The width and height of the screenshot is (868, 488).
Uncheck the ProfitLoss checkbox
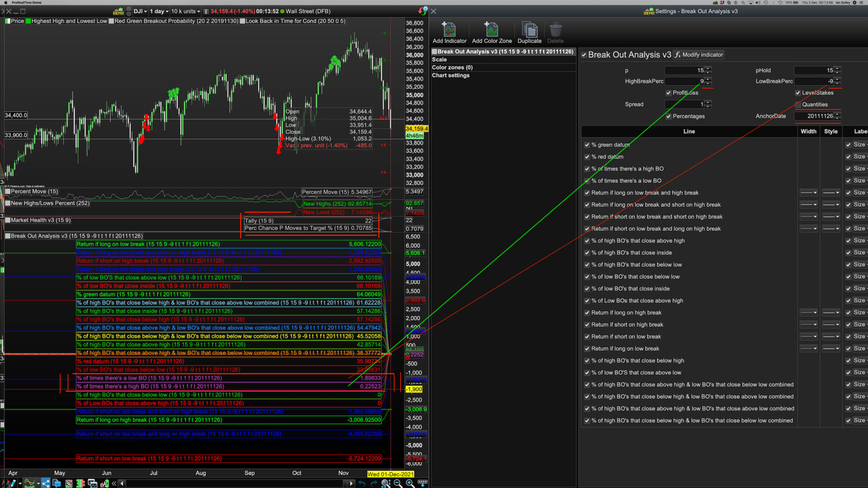point(669,93)
